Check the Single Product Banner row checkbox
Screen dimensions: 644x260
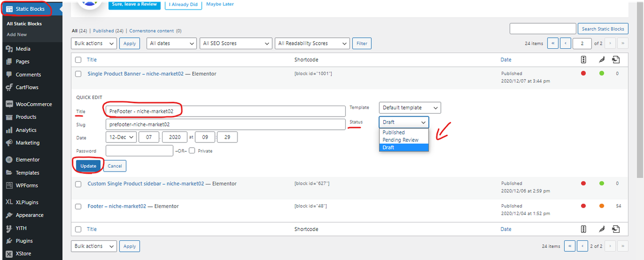pyautogui.click(x=78, y=74)
